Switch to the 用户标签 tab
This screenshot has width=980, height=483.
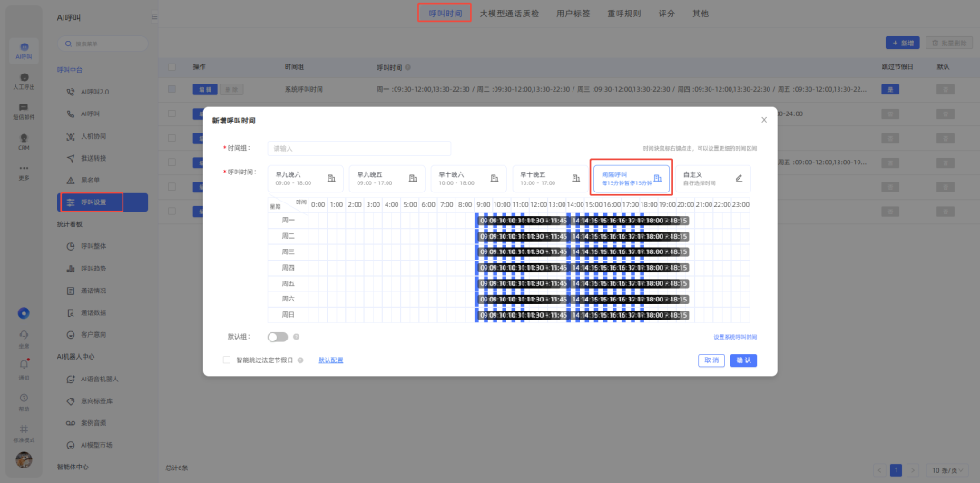tap(573, 13)
